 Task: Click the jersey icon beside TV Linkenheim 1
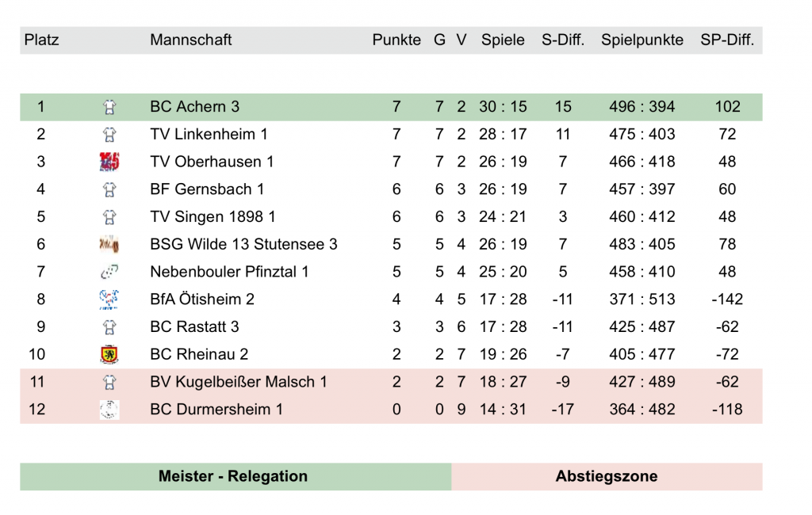(x=109, y=135)
